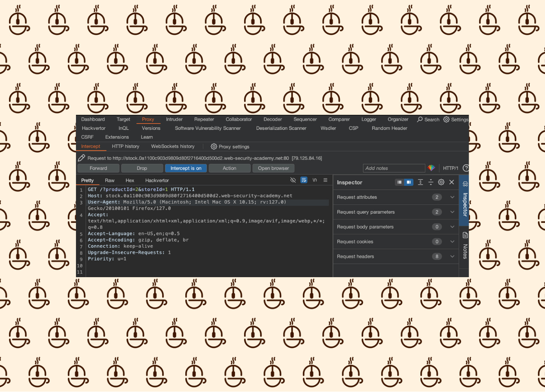Viewport: 545px width, 392px height.
Task: Expand Request body parameters chevron
Action: (452, 227)
